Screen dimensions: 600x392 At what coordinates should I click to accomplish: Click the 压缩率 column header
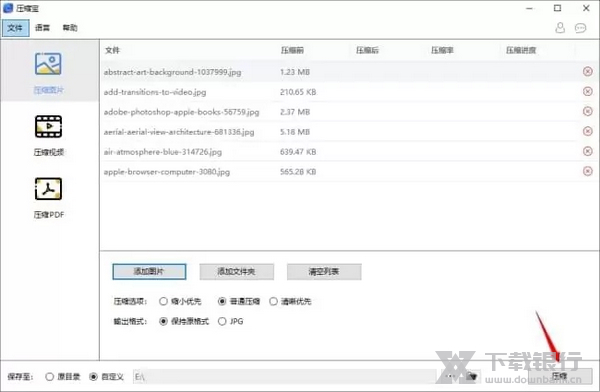coord(442,50)
